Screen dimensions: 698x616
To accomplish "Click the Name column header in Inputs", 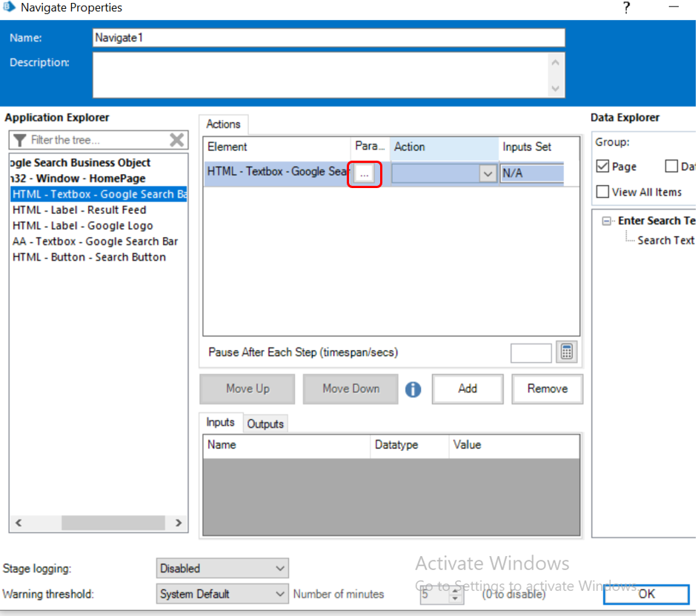I will pyautogui.click(x=286, y=445).
